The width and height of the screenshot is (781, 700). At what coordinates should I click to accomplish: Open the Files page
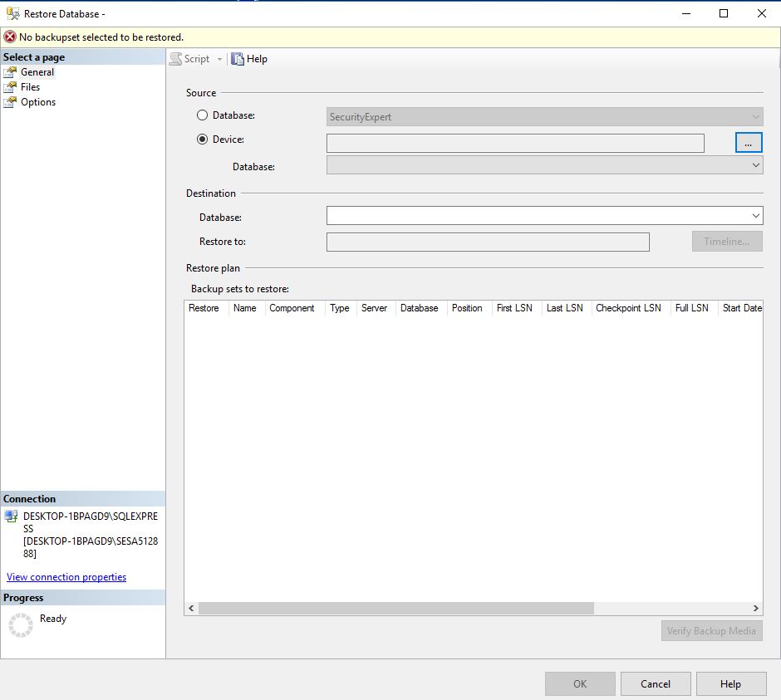31,87
